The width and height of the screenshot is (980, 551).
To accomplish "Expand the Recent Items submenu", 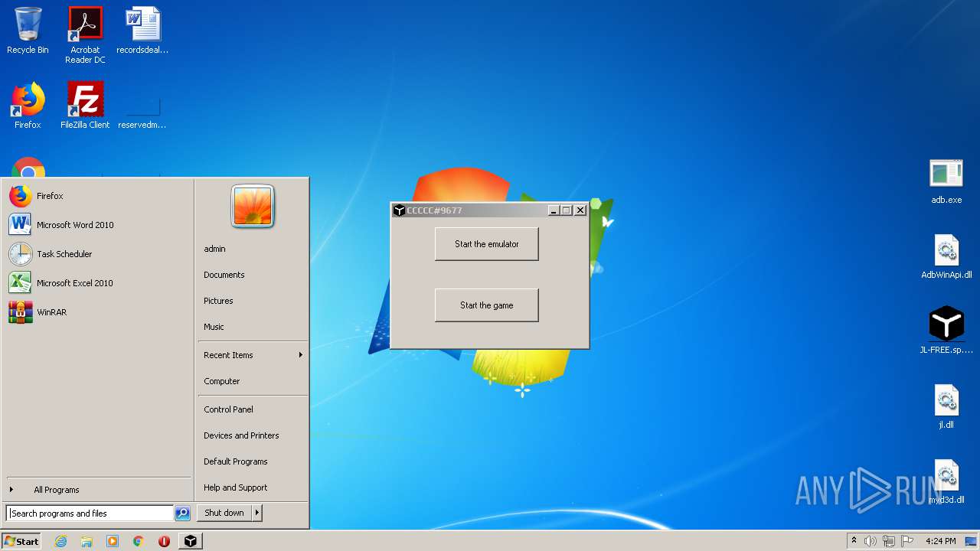I will click(253, 355).
